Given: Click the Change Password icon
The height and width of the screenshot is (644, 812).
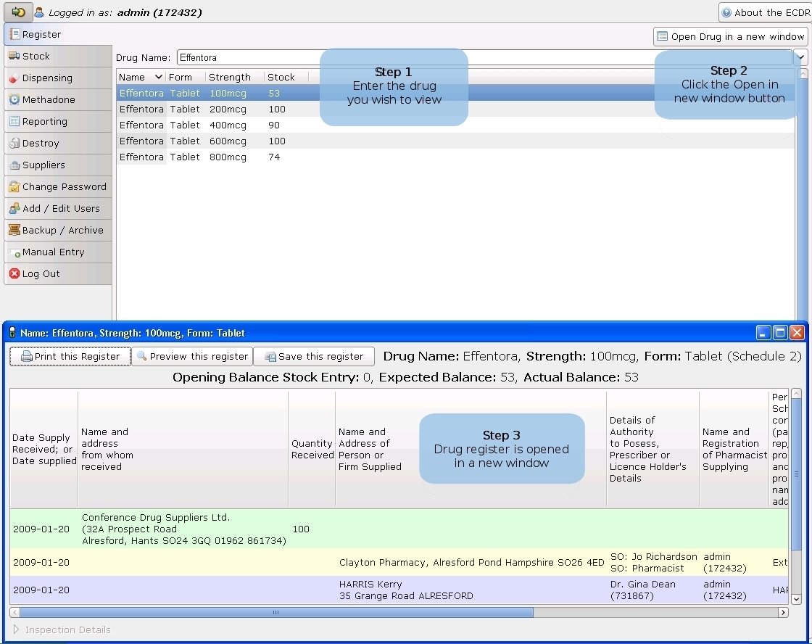Looking at the screenshot, I should pos(14,187).
